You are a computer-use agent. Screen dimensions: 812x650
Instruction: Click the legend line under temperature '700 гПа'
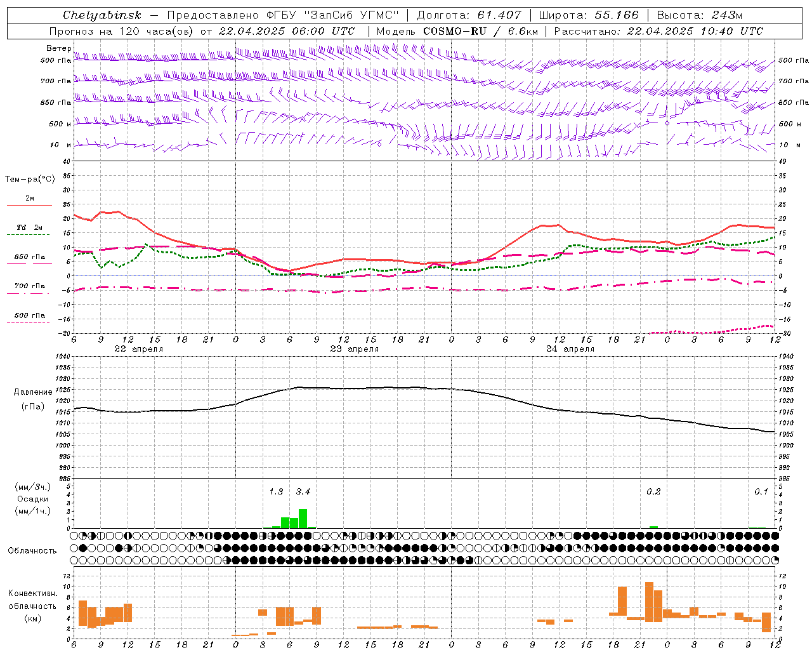tap(28, 293)
